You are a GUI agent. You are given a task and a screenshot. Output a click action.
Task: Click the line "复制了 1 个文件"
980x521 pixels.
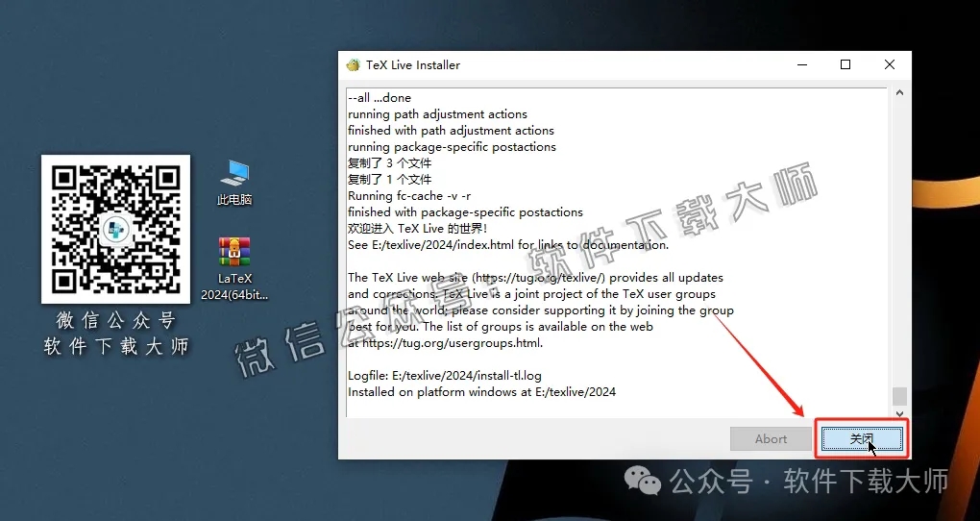tap(389, 180)
